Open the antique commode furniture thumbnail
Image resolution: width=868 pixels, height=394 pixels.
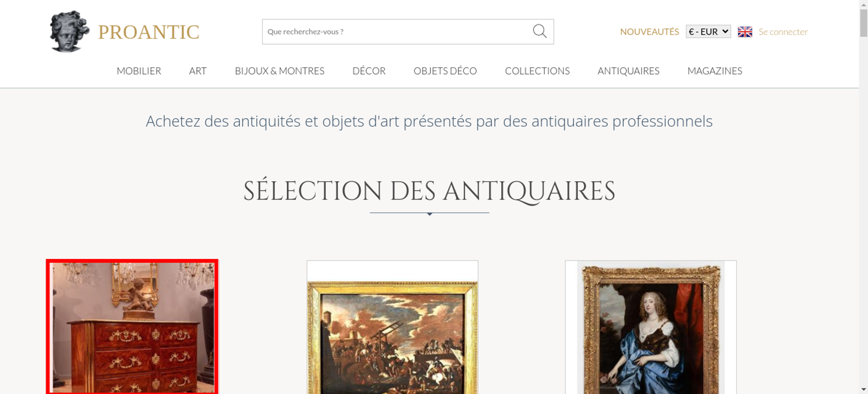click(132, 327)
